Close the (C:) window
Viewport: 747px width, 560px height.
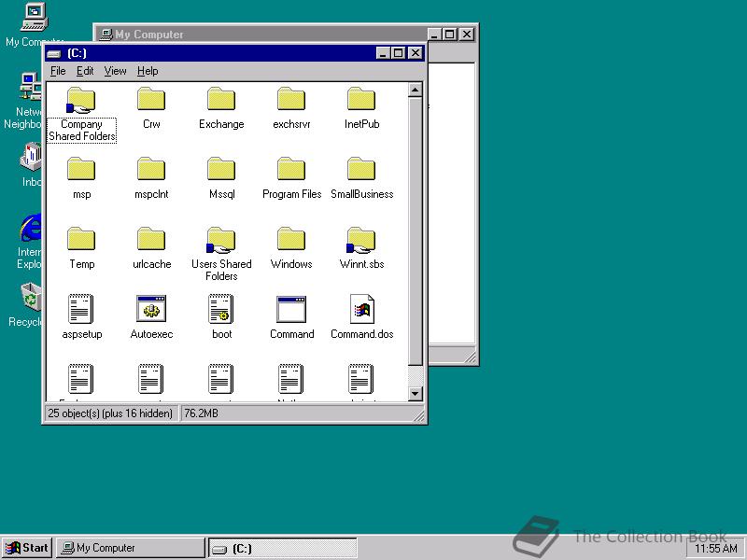click(416, 53)
